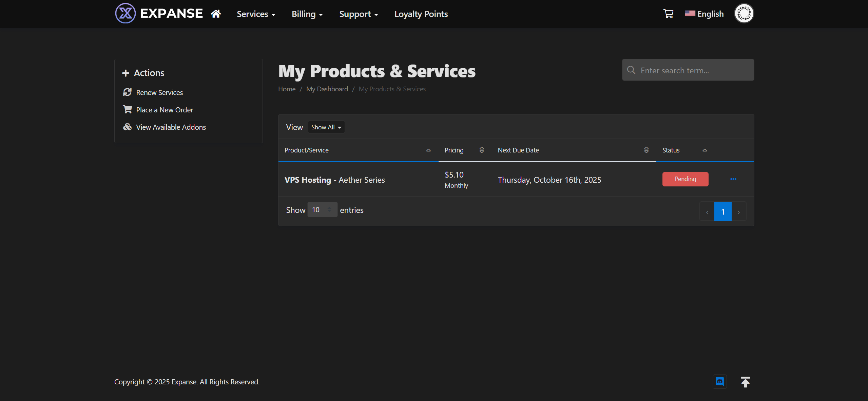Sort by Product/Service column arrow
The width and height of the screenshot is (868, 401).
[x=428, y=150]
